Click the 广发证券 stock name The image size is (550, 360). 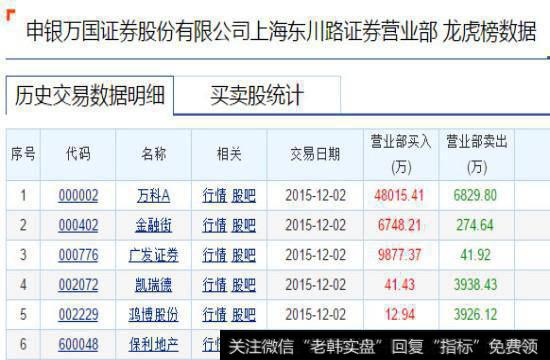pos(154,255)
